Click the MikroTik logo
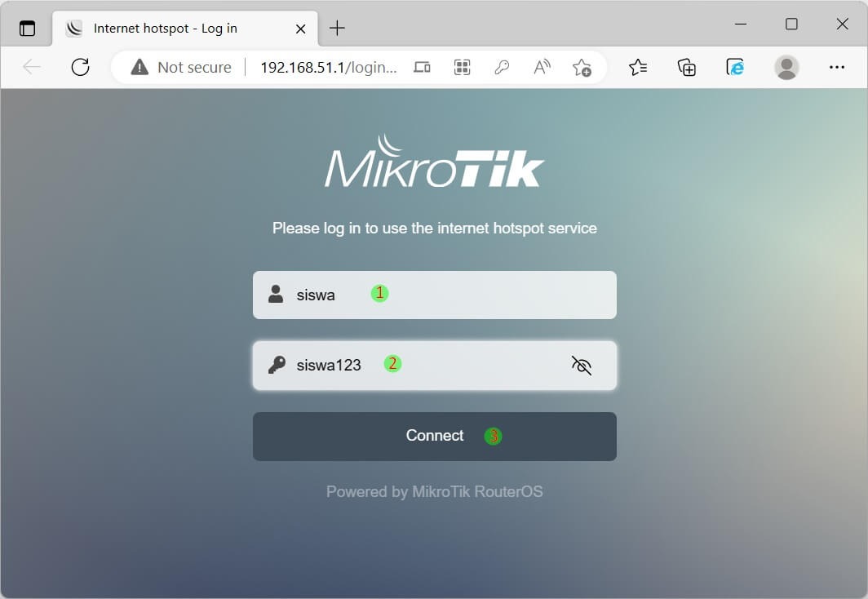The image size is (868, 599). pyautogui.click(x=434, y=163)
